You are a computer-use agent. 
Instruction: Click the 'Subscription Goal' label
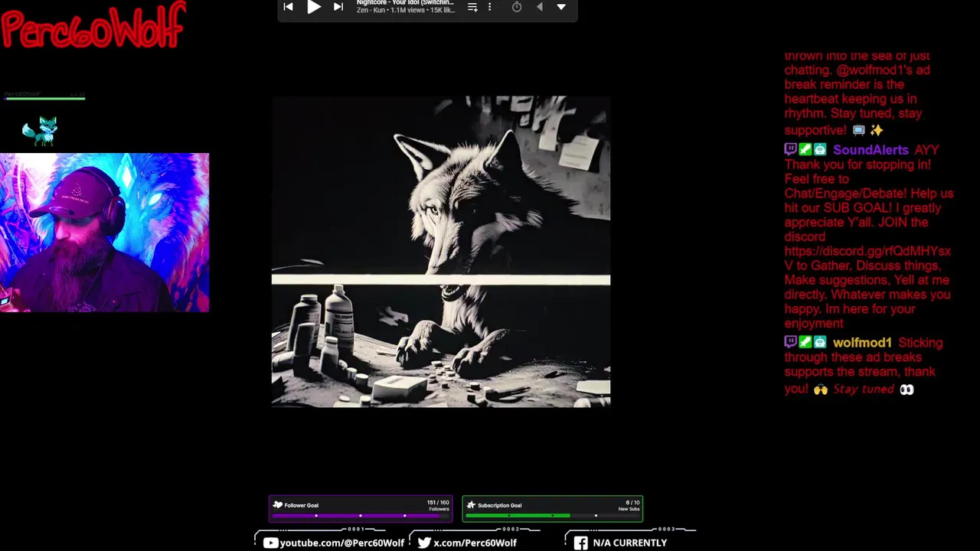click(x=500, y=505)
